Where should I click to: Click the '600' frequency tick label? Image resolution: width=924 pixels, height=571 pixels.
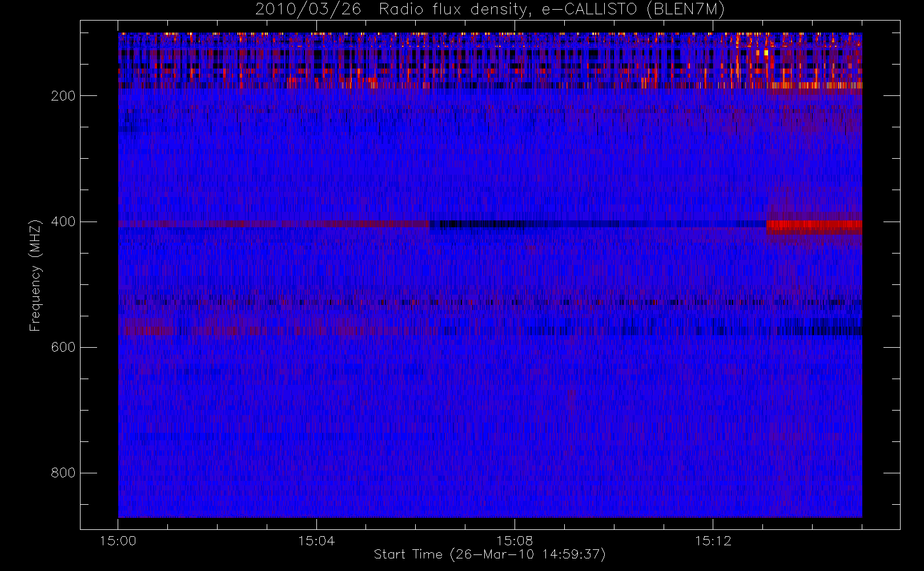coord(63,347)
